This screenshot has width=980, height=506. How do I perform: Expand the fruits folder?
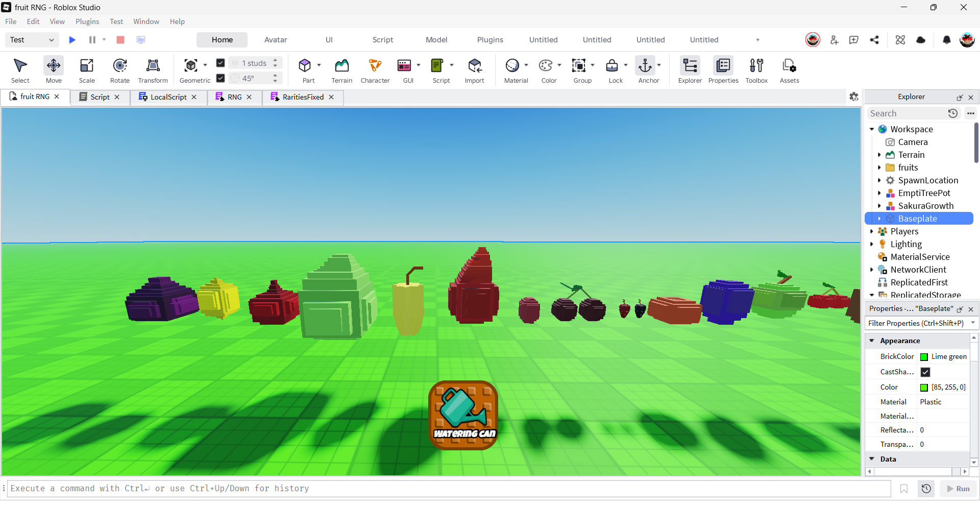tap(879, 167)
